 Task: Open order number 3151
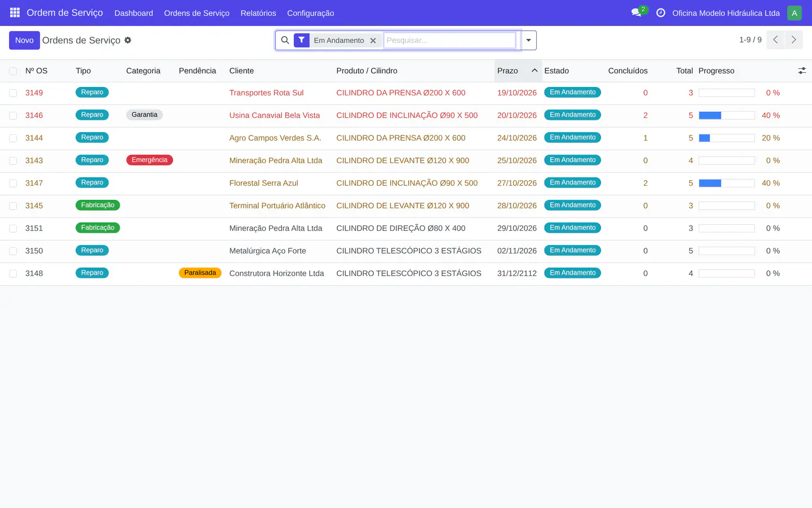pos(34,228)
